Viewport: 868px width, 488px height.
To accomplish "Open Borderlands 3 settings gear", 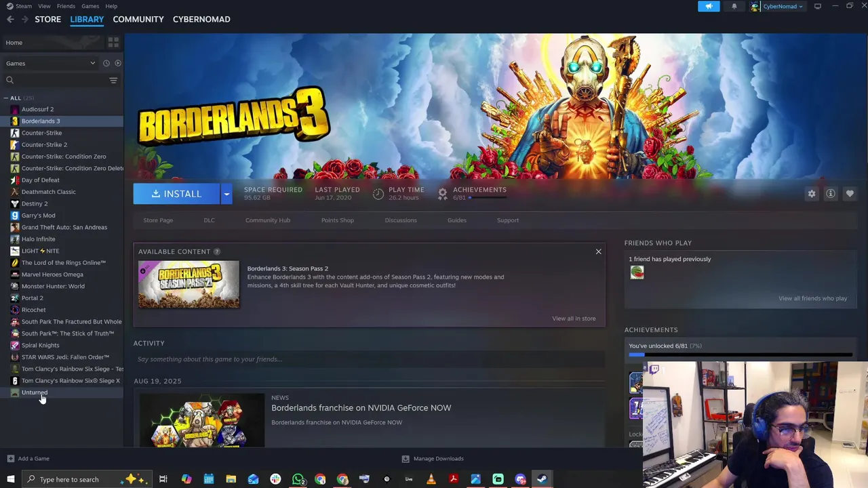I will (x=811, y=194).
